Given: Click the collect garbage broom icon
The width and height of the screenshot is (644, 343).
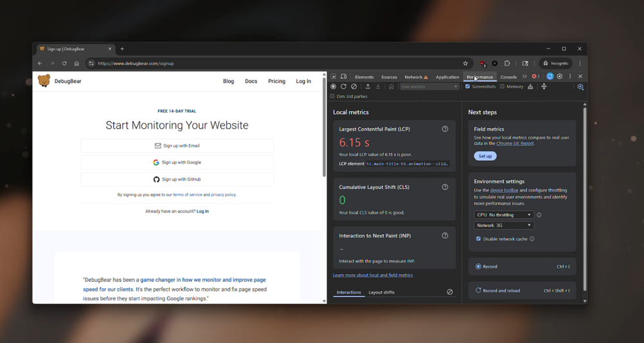Looking at the screenshot, I should (x=530, y=87).
